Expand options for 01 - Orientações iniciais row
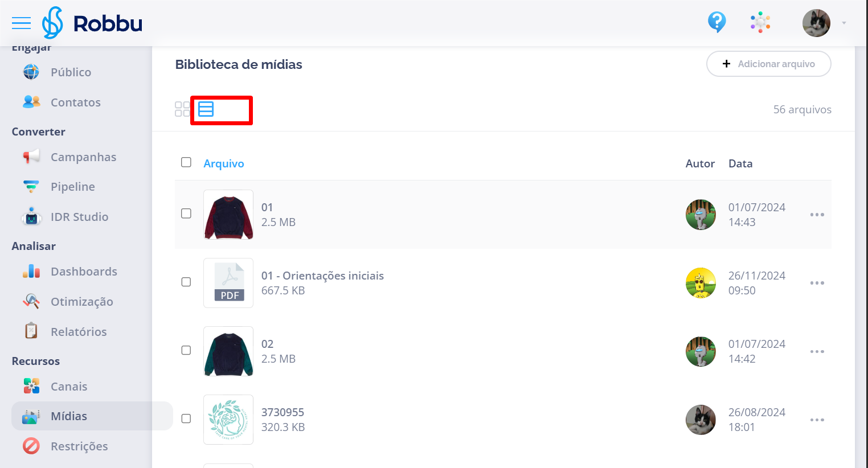 click(817, 283)
